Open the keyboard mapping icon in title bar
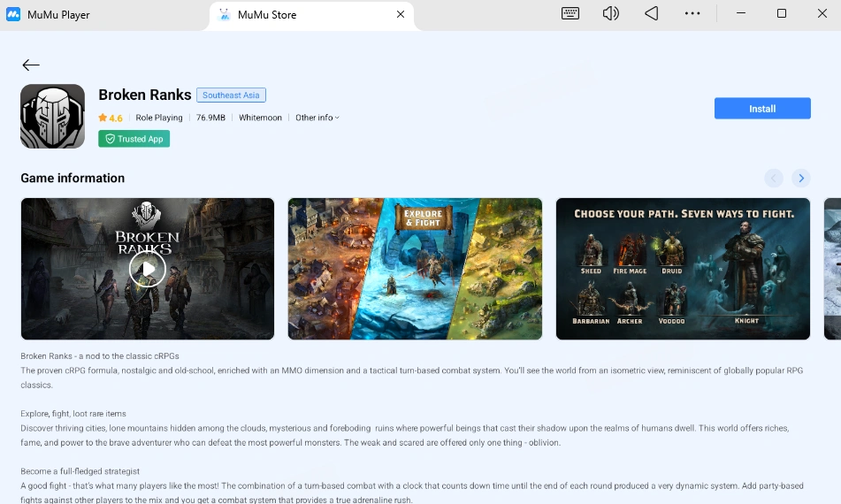Screen dimensions: 841x504 point(570,14)
